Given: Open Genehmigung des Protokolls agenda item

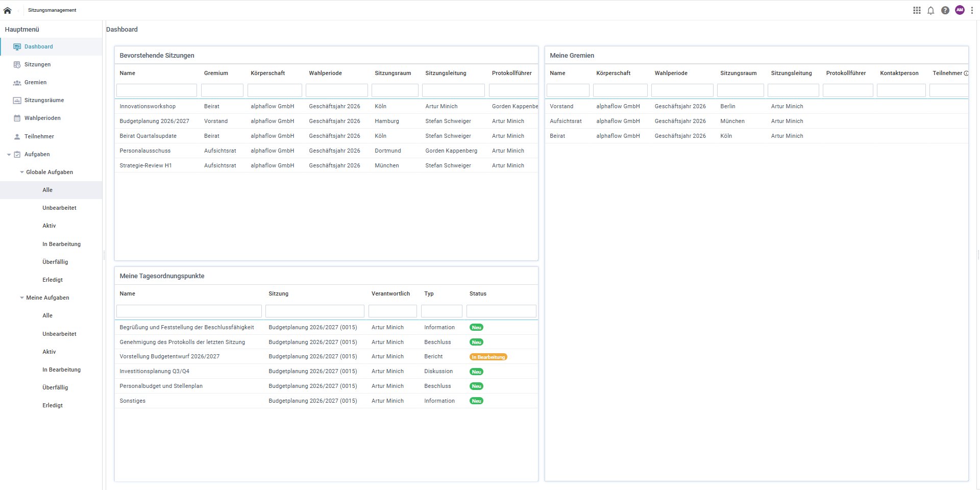Looking at the screenshot, I should coord(326,342).
